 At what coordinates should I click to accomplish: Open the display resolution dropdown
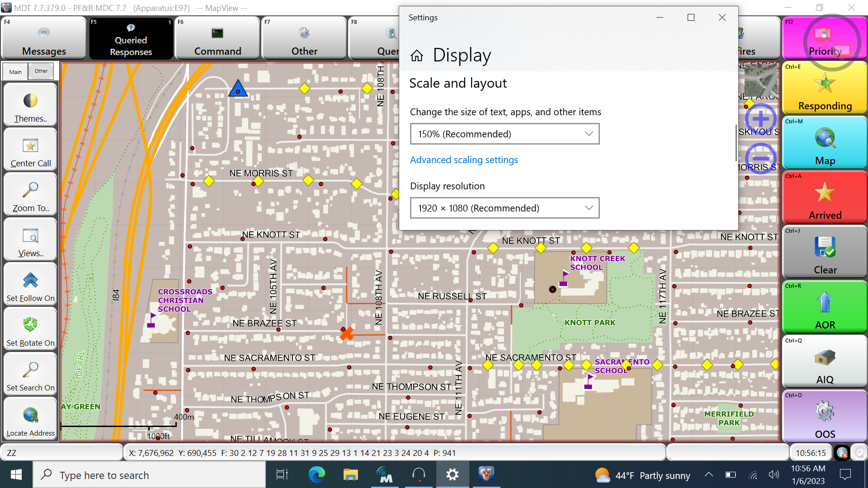[504, 208]
